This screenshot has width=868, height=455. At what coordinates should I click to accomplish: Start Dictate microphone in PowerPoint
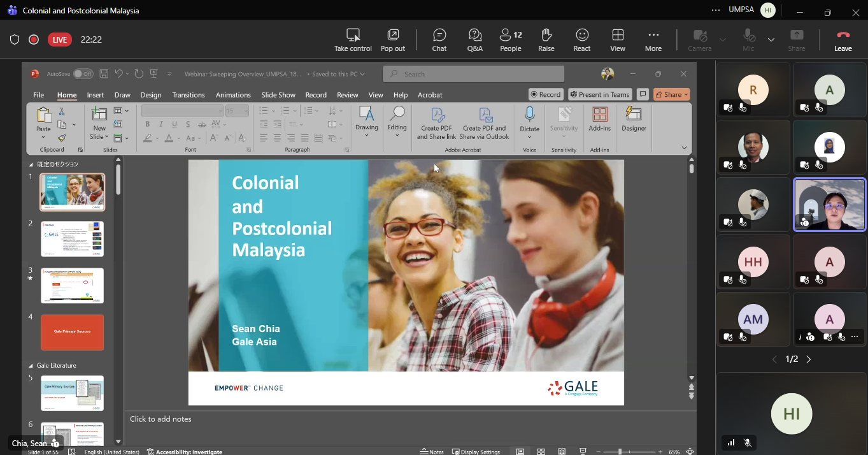coord(529,122)
